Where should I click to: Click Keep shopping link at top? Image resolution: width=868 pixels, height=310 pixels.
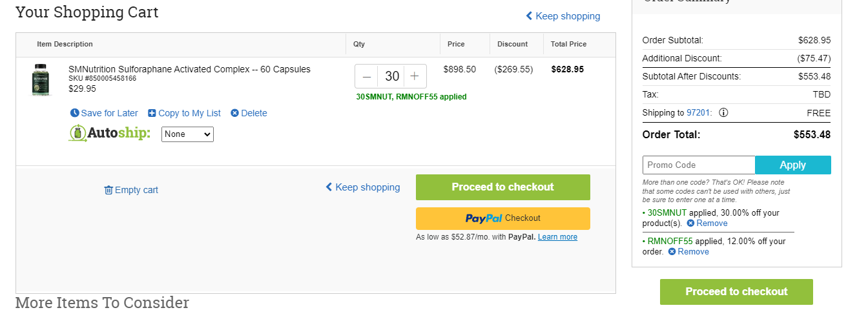pos(563,16)
